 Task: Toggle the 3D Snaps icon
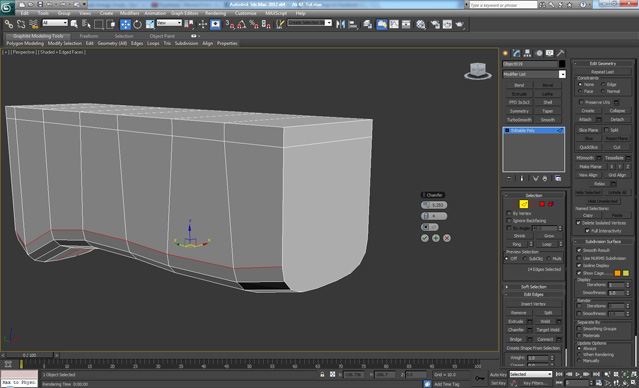pos(230,24)
